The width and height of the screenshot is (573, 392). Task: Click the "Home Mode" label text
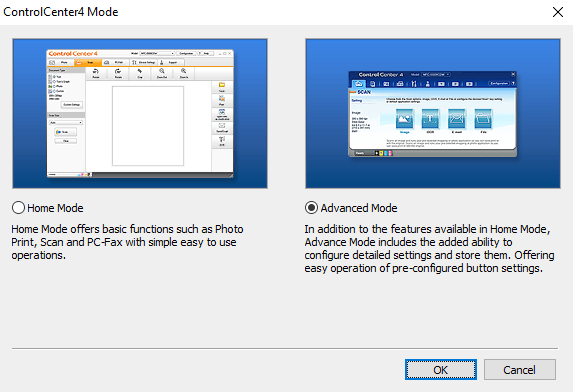(55, 208)
